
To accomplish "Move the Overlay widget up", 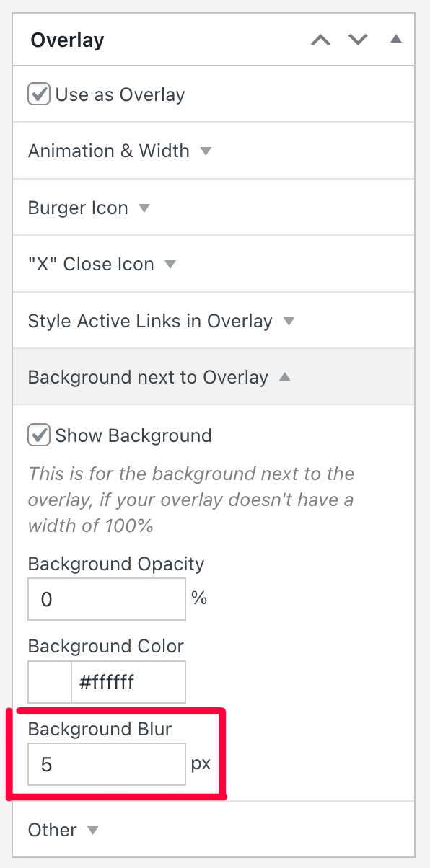I will 320,40.
